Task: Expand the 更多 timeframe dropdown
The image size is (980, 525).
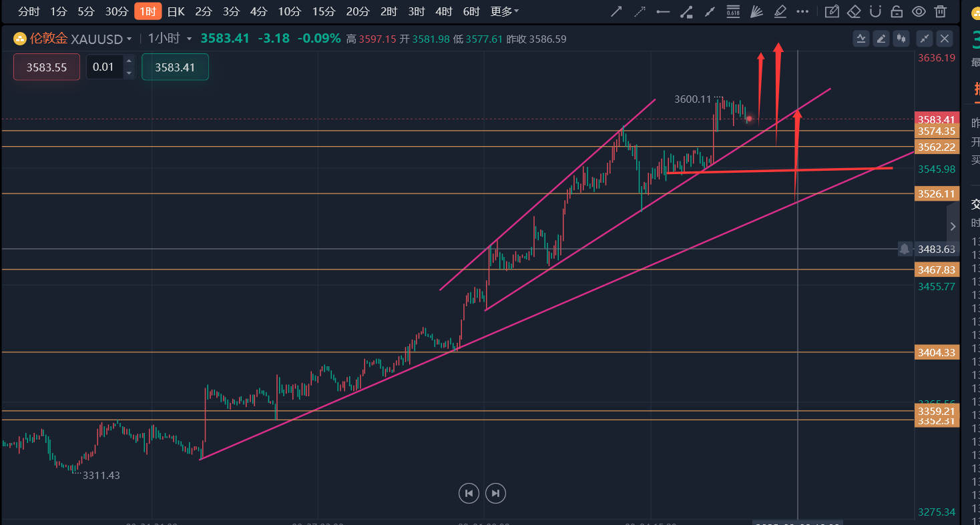Action: coord(504,11)
